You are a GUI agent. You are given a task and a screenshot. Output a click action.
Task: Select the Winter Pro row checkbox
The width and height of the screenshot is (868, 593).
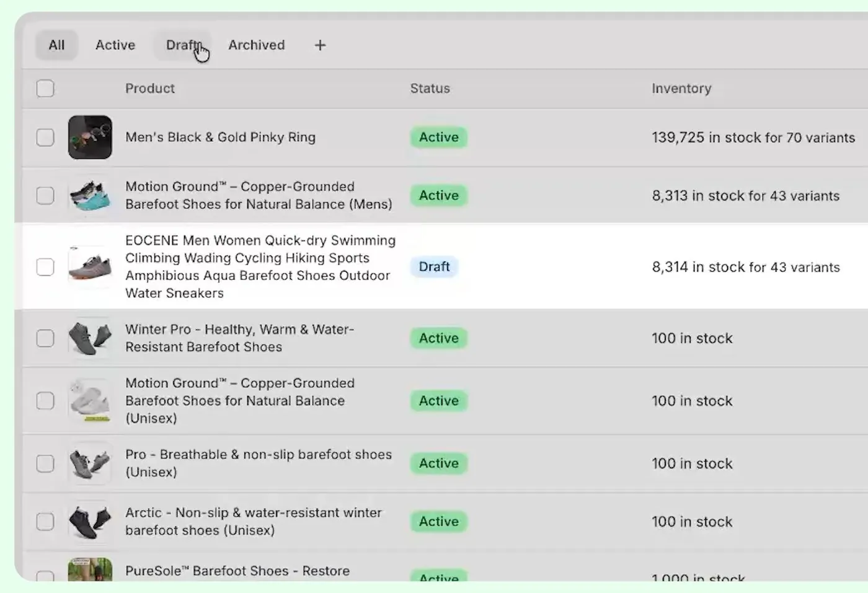(45, 338)
